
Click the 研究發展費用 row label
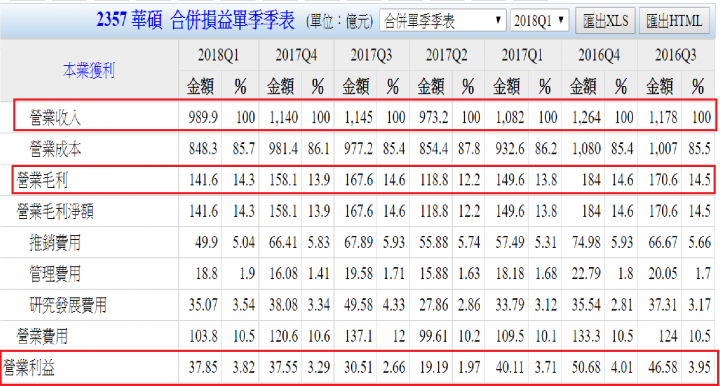click(68, 305)
